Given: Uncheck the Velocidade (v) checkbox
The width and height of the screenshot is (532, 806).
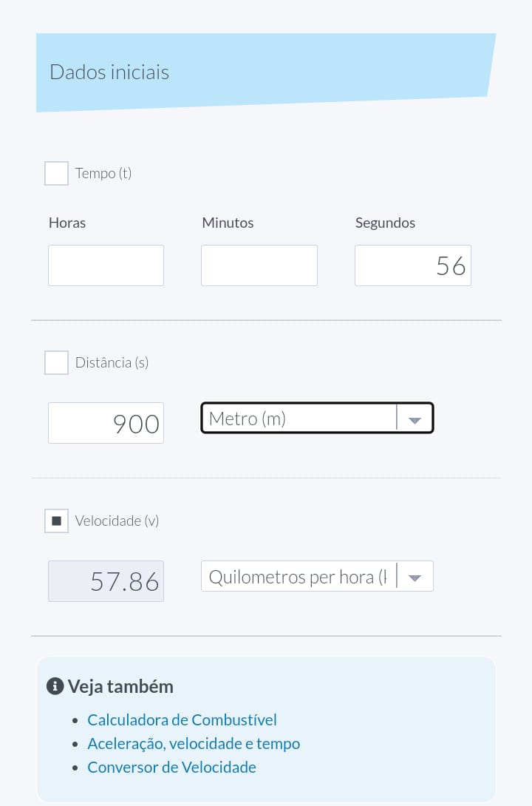Looking at the screenshot, I should 57,521.
